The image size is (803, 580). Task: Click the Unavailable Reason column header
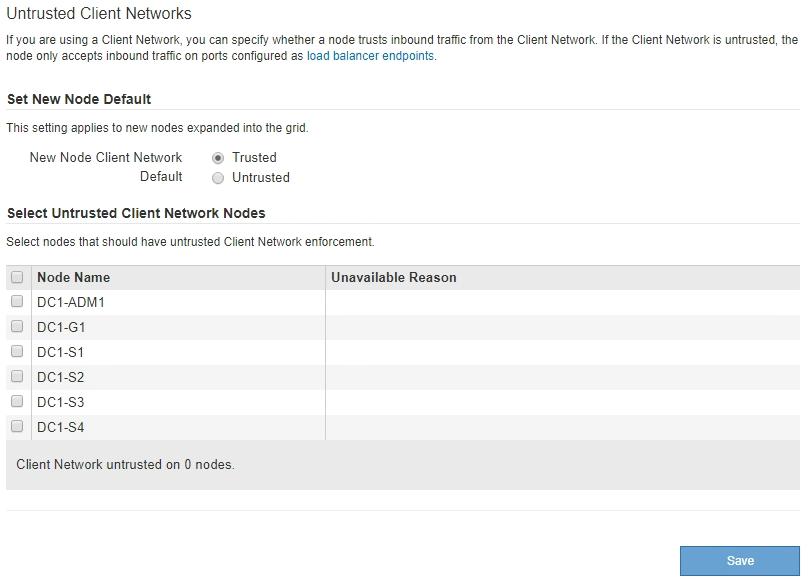coord(393,277)
